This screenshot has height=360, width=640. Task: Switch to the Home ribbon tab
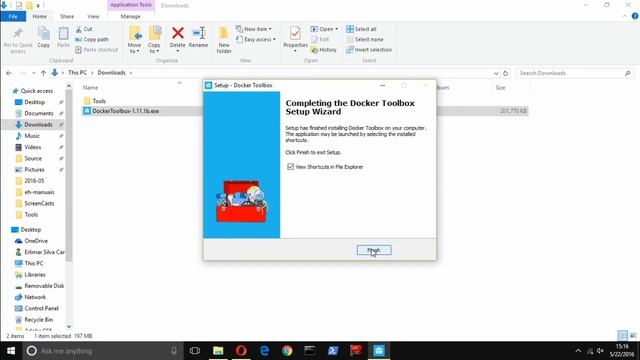(40, 16)
